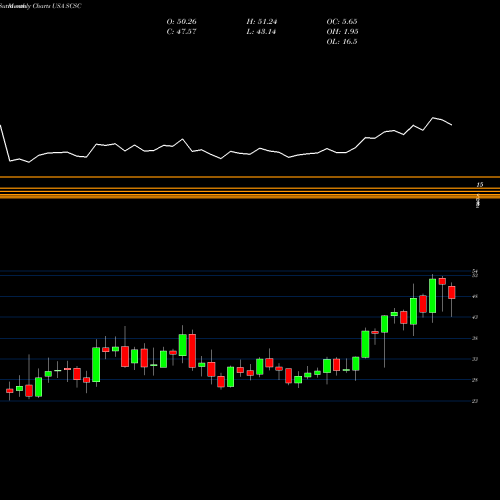Click the '23' price axis label
The image size is (500, 500).
475,401
